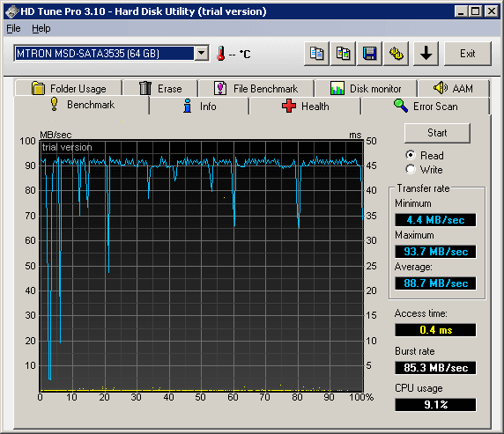Select the Read radio button

pyautogui.click(x=411, y=155)
